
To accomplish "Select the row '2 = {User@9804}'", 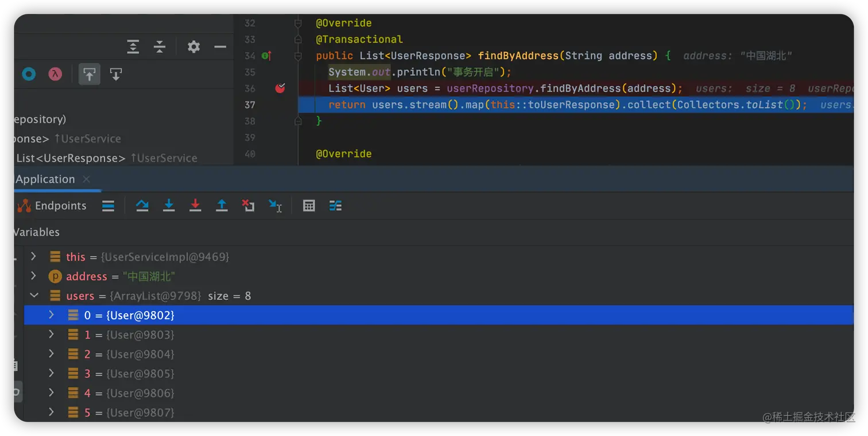I will (439, 354).
